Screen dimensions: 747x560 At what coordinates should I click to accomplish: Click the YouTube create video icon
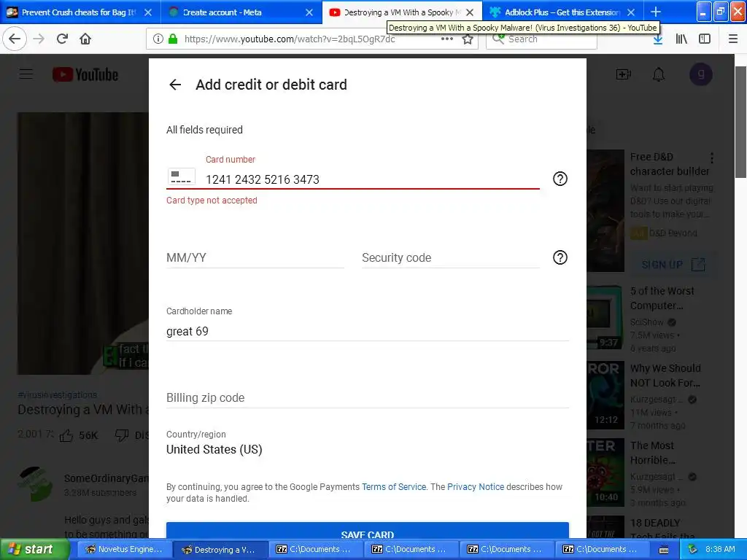pos(623,74)
